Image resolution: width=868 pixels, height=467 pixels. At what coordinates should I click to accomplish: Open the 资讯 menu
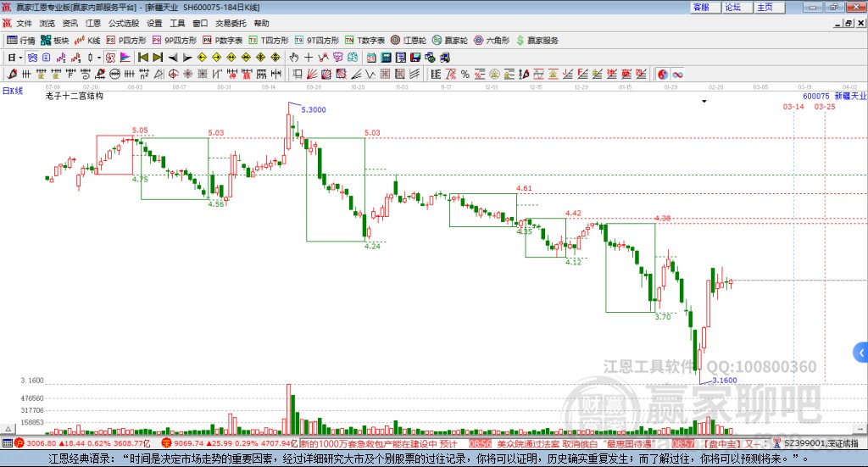[70, 23]
